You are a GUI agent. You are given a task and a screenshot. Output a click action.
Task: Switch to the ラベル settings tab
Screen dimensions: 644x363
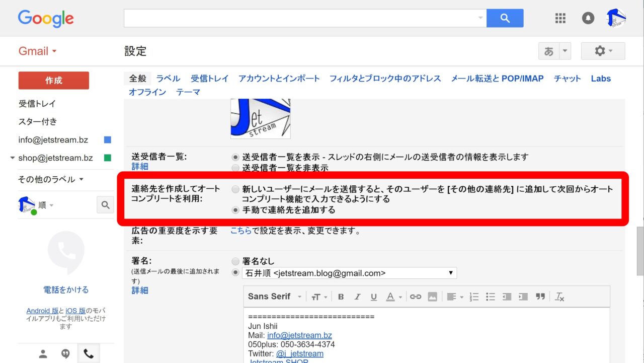coord(168,79)
